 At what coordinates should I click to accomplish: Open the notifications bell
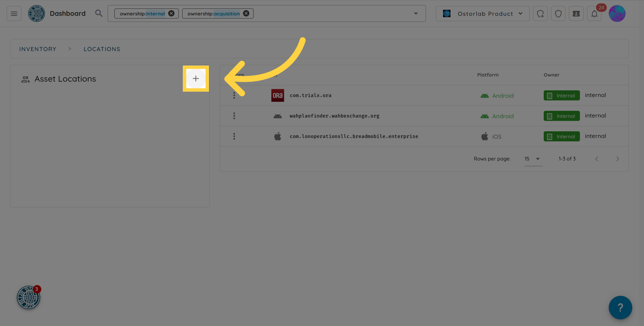(x=594, y=14)
